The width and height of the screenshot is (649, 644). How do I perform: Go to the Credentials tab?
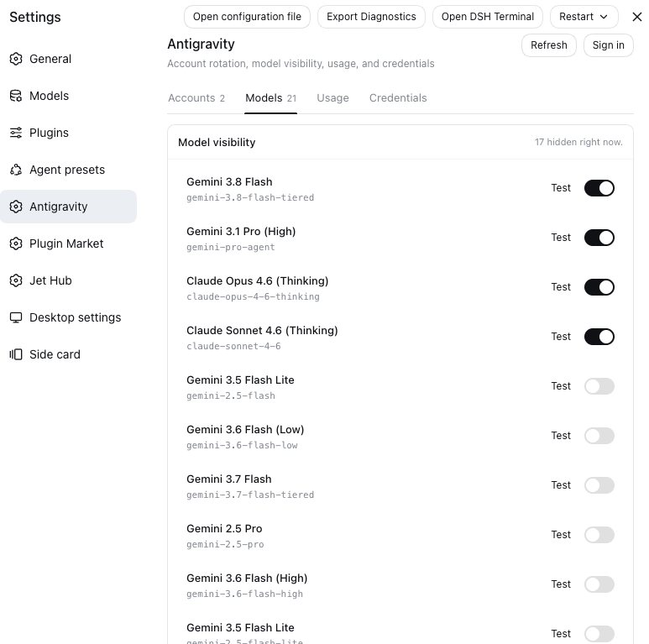pos(398,98)
